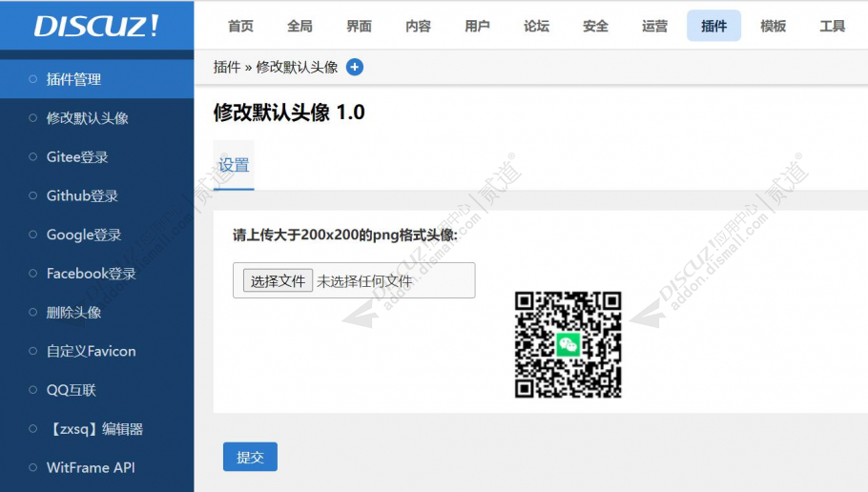
Task: Click the WeChat QR code image
Action: (x=568, y=344)
